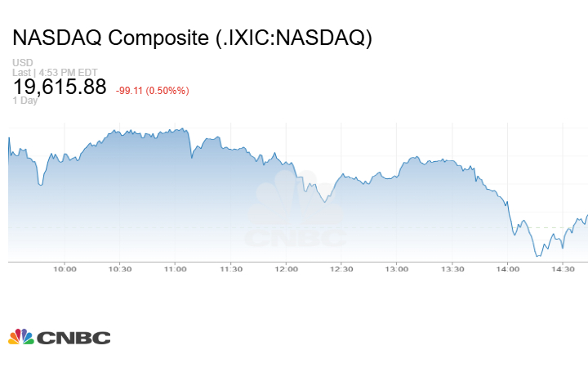The width and height of the screenshot is (588, 368).
Task: Click the 13:00 time axis label
Action: (397, 269)
